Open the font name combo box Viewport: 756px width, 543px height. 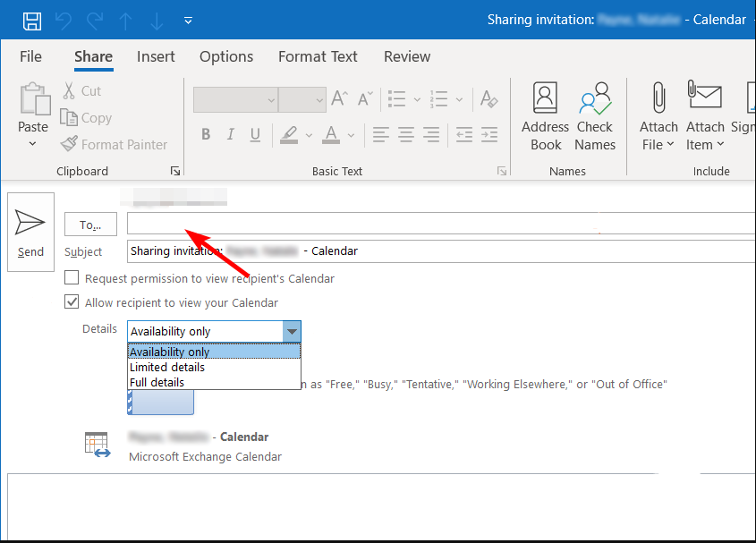click(x=235, y=100)
